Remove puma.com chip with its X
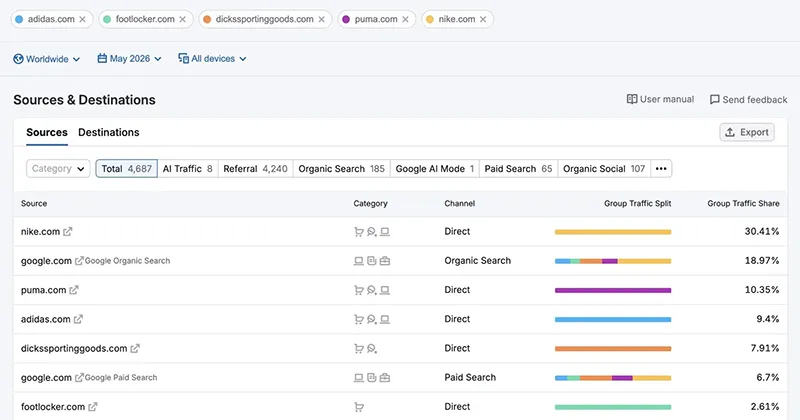This screenshot has width=800, height=420. pos(405,19)
